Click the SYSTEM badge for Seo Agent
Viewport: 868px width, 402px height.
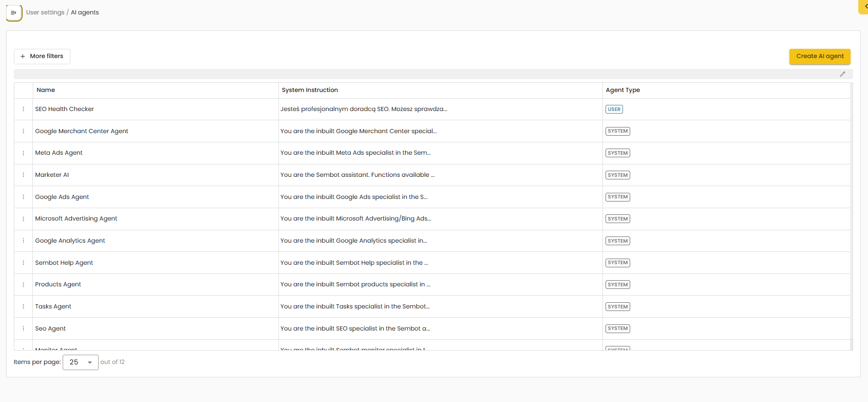click(x=618, y=328)
